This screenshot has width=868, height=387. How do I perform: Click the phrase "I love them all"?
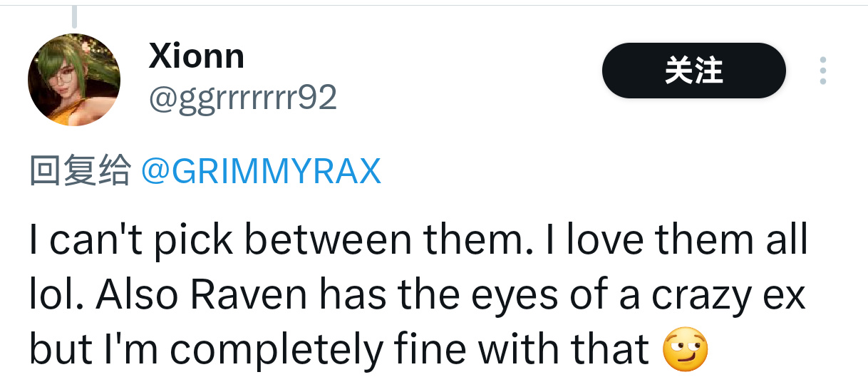[677, 241]
